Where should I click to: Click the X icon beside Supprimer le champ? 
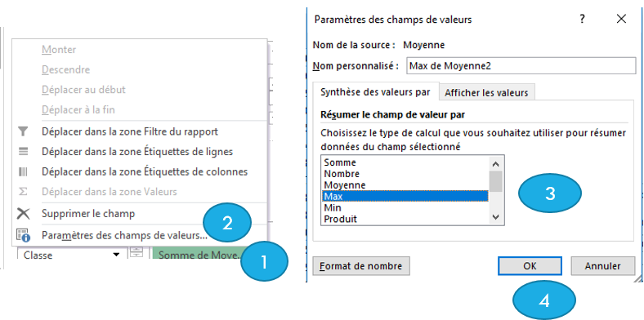24,213
